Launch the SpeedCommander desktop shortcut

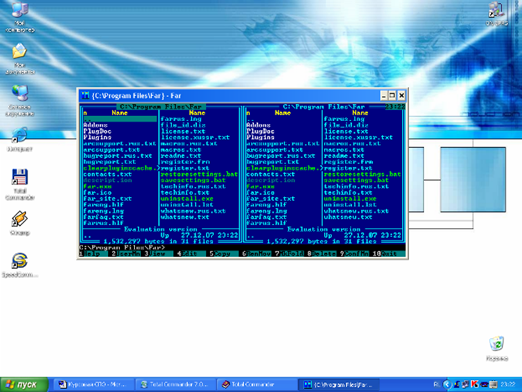click(x=20, y=265)
